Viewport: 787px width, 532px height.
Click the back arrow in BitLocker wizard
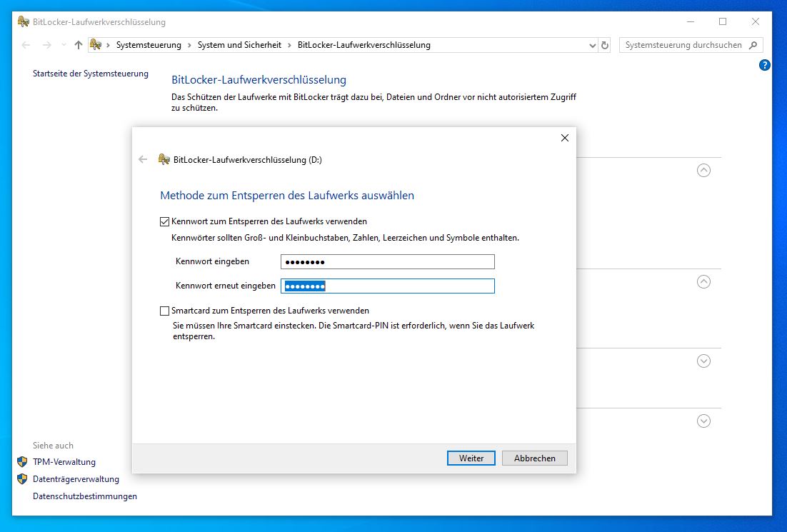point(143,160)
